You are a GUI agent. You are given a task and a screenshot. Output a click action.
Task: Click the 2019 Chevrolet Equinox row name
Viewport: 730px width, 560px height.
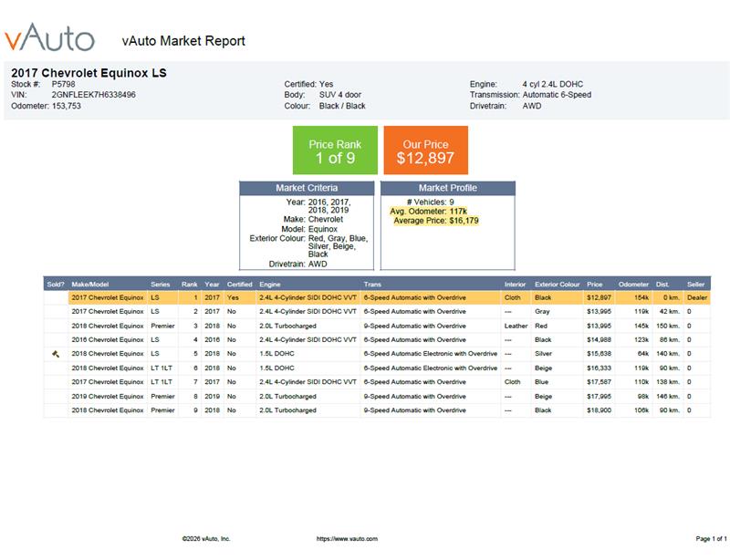pyautogui.click(x=108, y=397)
